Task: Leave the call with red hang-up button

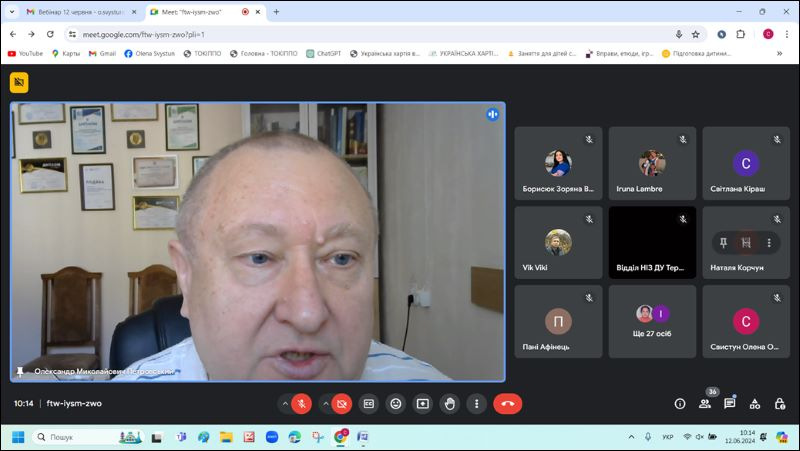Action: [508, 404]
